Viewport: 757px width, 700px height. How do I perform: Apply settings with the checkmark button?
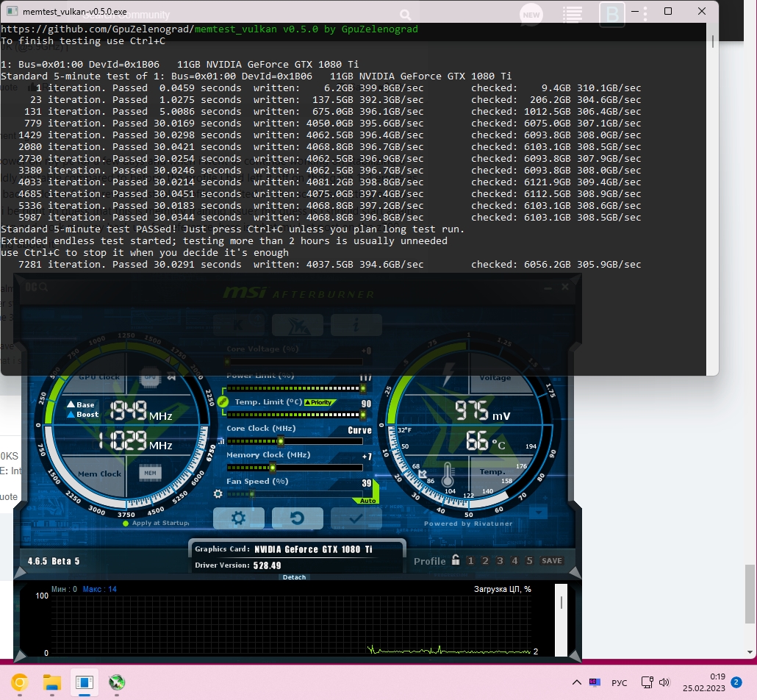(x=356, y=518)
